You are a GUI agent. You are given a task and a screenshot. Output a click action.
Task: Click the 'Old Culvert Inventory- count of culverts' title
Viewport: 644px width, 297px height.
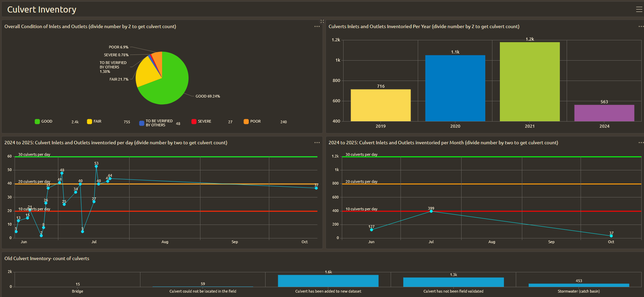47,258
